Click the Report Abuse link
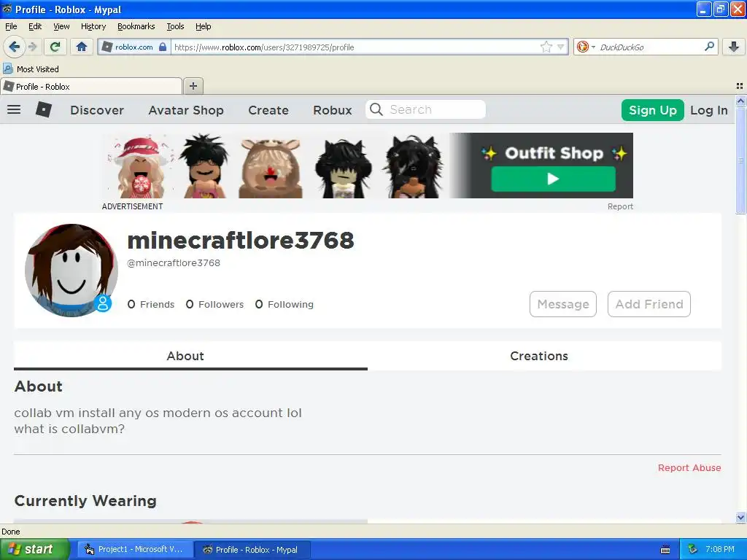The image size is (747, 560). [x=689, y=467]
